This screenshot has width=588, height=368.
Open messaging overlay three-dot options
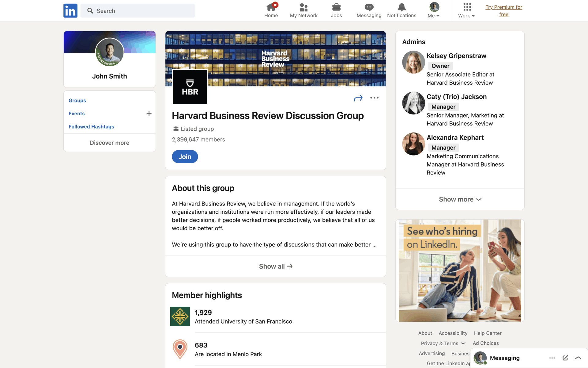click(x=552, y=358)
